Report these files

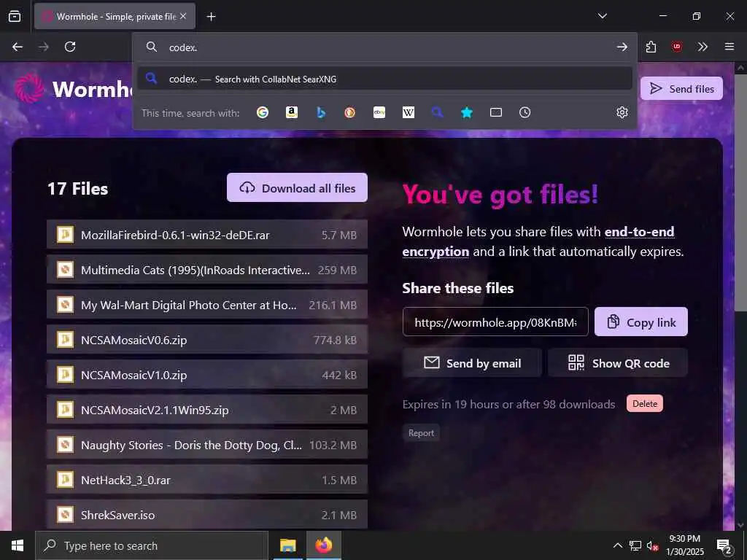point(421,433)
